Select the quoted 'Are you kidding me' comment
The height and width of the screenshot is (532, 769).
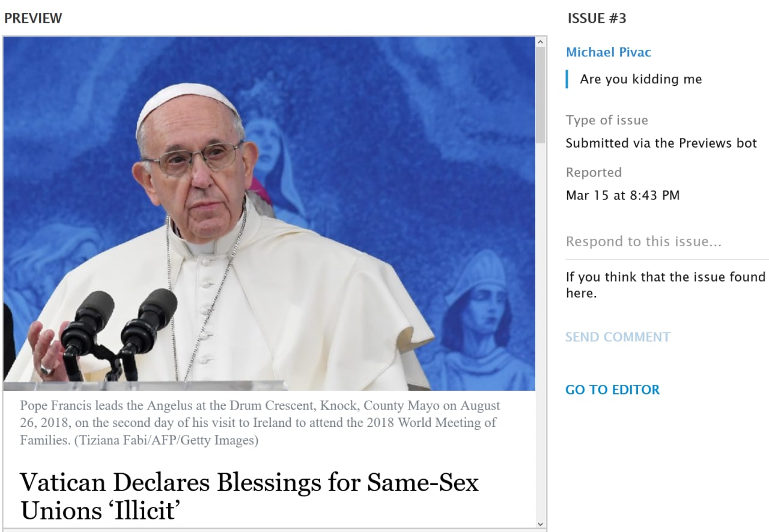tap(641, 79)
